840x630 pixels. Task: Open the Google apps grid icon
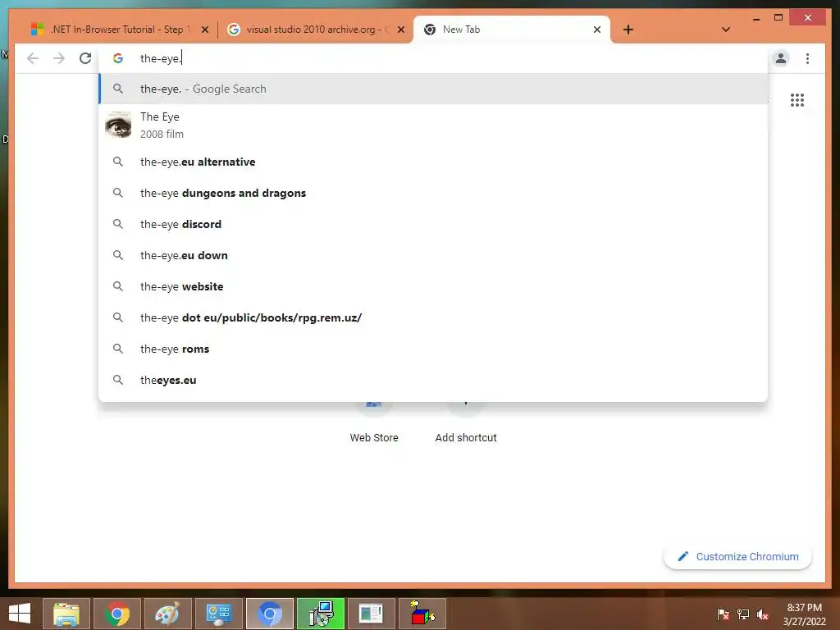(797, 100)
